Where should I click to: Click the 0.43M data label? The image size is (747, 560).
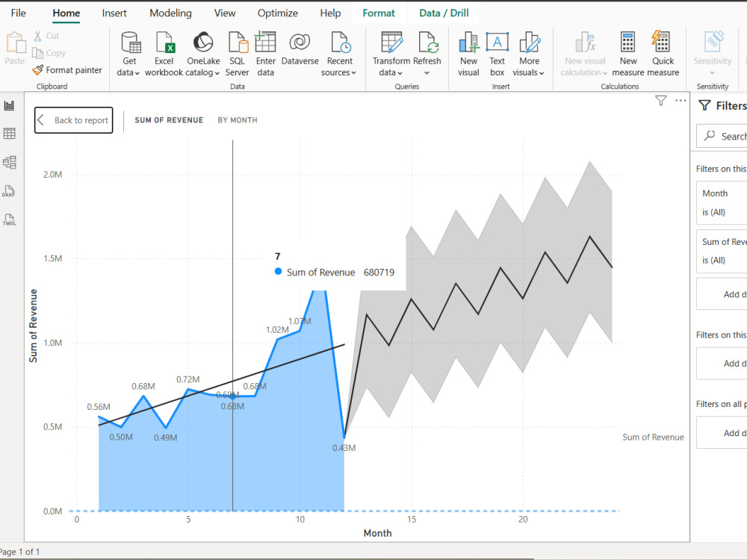point(344,447)
